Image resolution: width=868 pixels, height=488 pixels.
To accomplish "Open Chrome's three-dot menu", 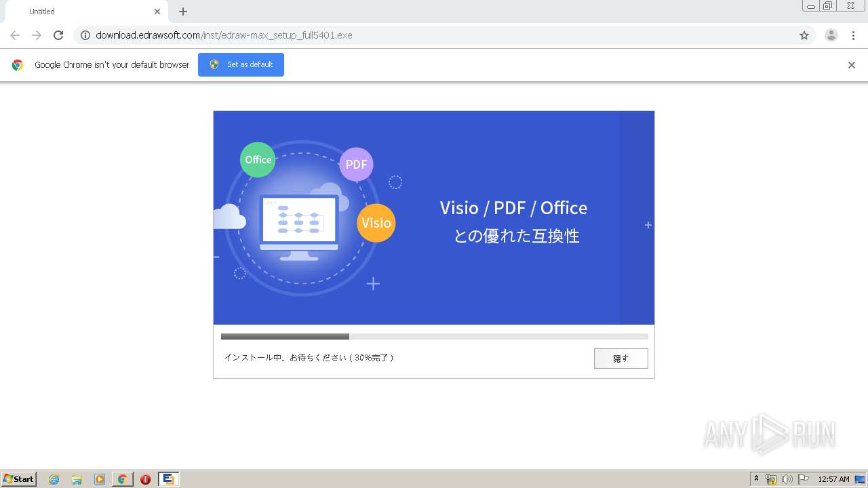I will [x=854, y=35].
